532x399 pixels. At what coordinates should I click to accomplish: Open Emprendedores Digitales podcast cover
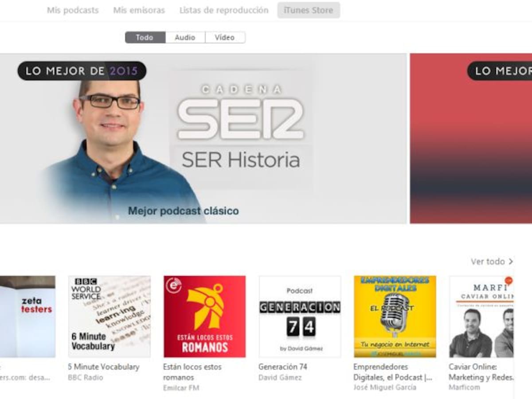click(395, 317)
